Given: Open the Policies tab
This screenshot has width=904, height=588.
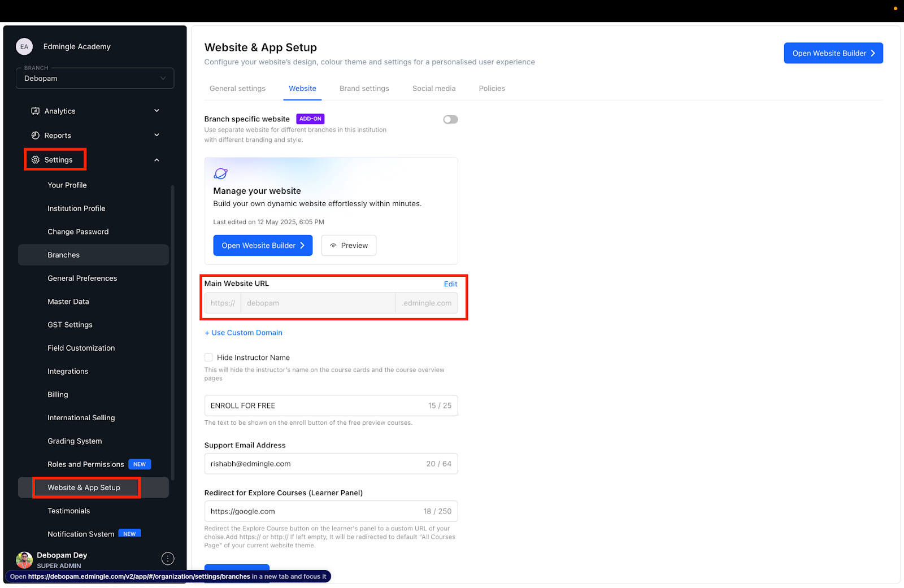Looking at the screenshot, I should tap(492, 89).
